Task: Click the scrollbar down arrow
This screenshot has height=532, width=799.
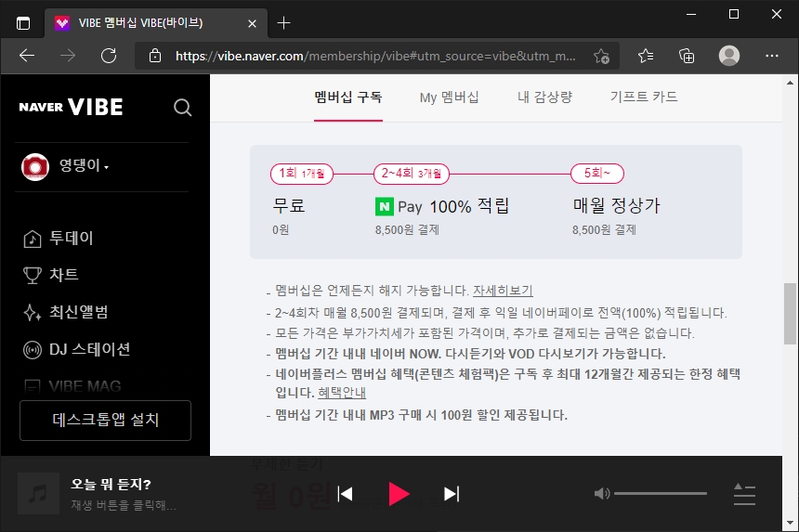Action: pyautogui.click(x=790, y=523)
